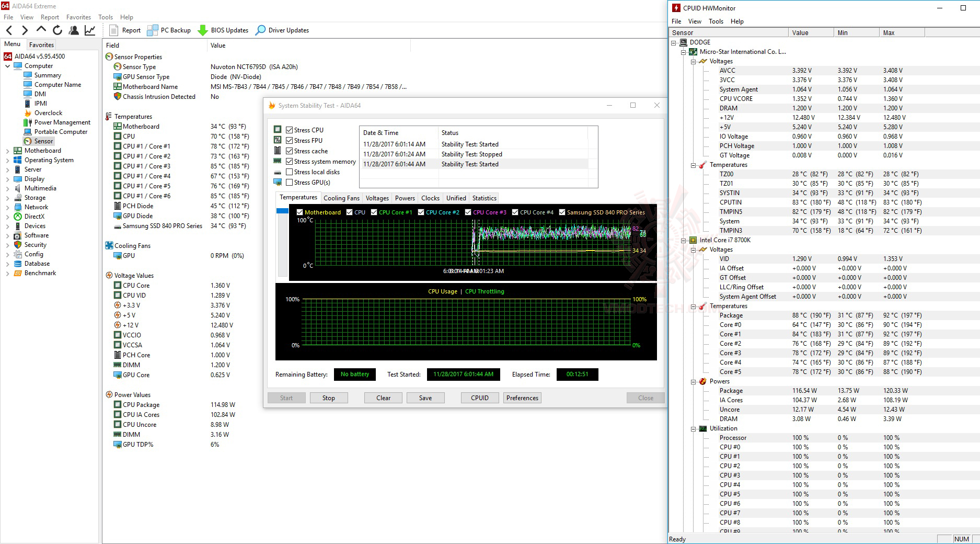The image size is (980, 544).
Task: Uncheck the Stress cache checkbox
Action: 289,151
